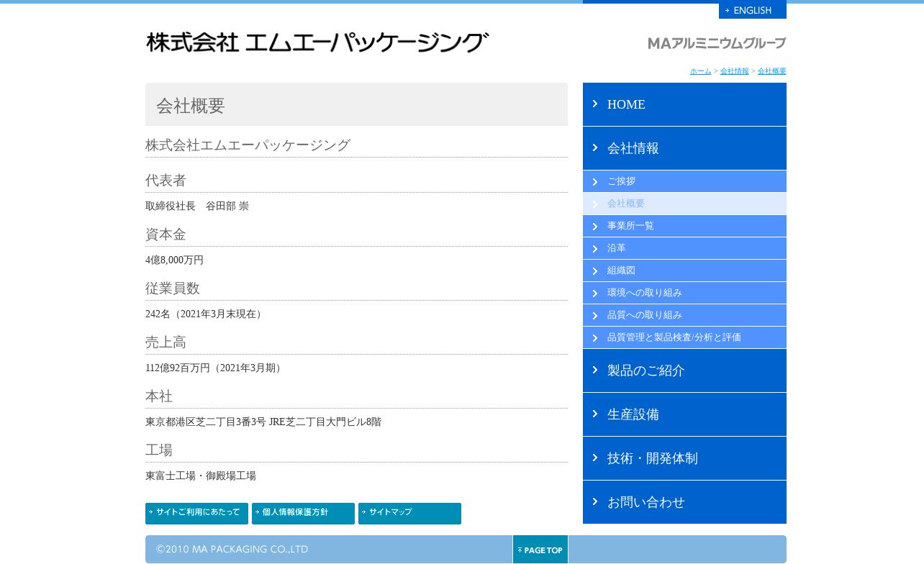Image resolution: width=924 pixels, height=564 pixels.
Task: Open the サイトマップ footer button
Action: click(x=409, y=514)
